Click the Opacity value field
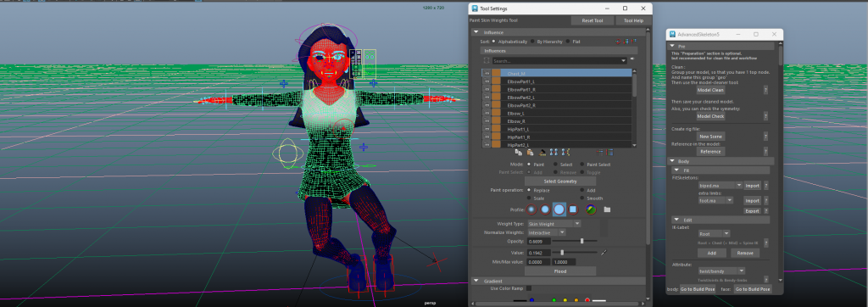The image size is (868, 307). coord(538,242)
